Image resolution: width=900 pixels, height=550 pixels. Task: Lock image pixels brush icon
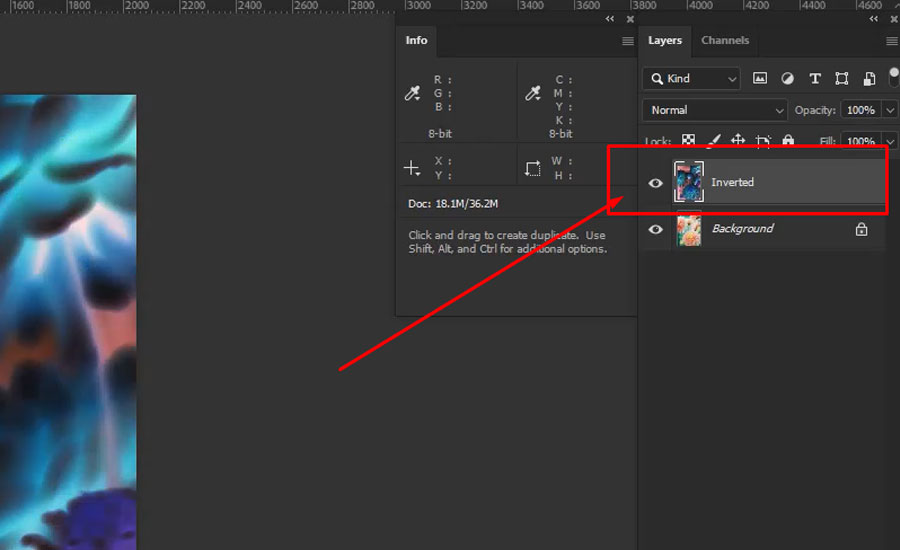point(713,140)
